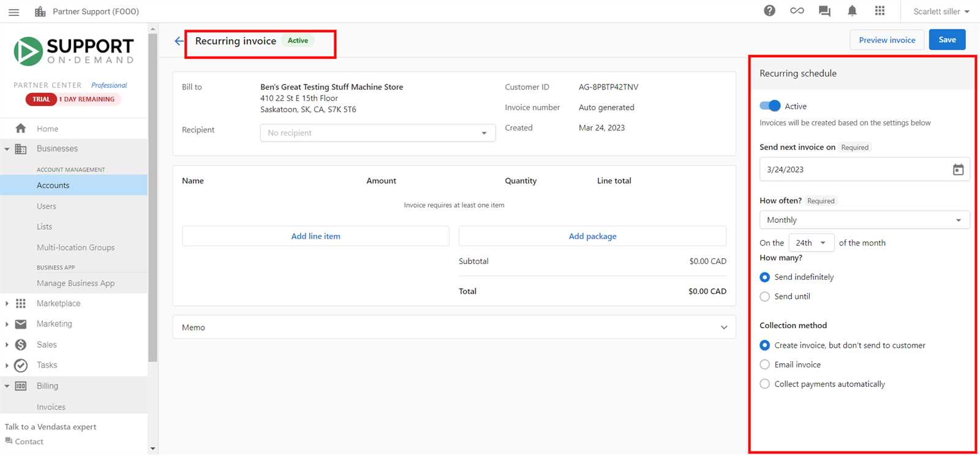The height and width of the screenshot is (455, 980).
Task: Click the sidebar scroll down arrow
Action: tap(153, 449)
